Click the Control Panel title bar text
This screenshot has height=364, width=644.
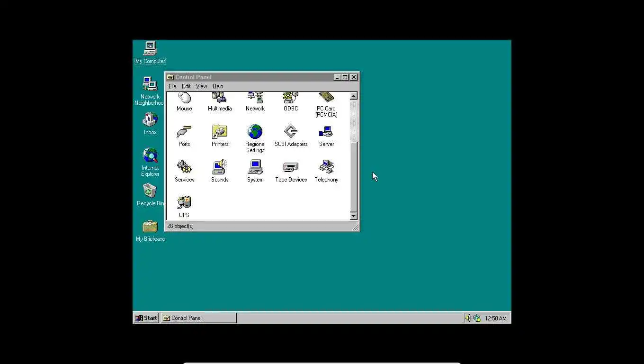point(193,77)
